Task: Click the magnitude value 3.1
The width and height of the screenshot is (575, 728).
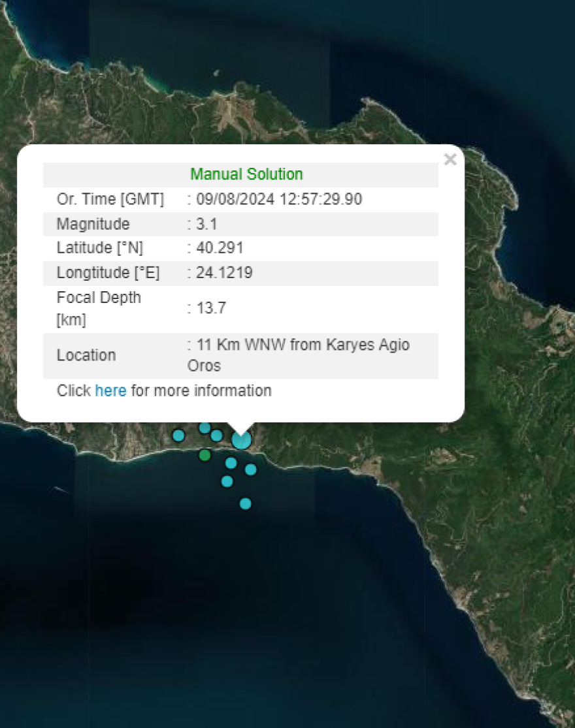Action: (206, 224)
